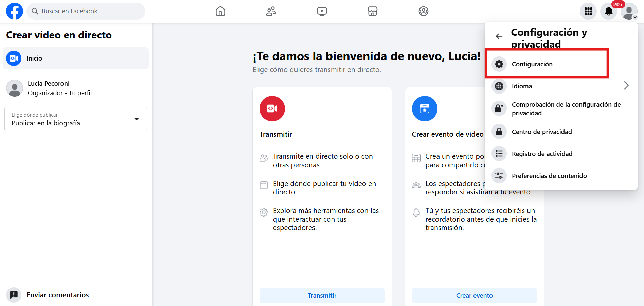Click the red Transmitir camera icon
This screenshot has height=306, width=644.
tap(272, 108)
